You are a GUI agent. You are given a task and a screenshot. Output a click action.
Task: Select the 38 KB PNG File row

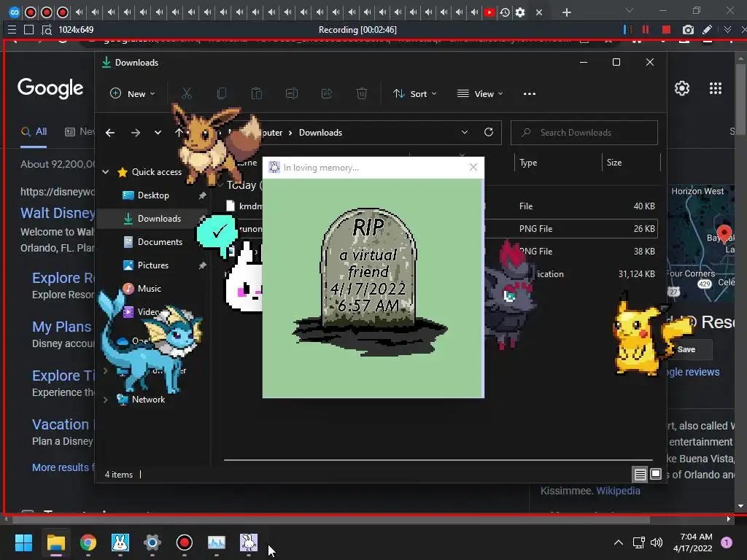(x=441, y=252)
